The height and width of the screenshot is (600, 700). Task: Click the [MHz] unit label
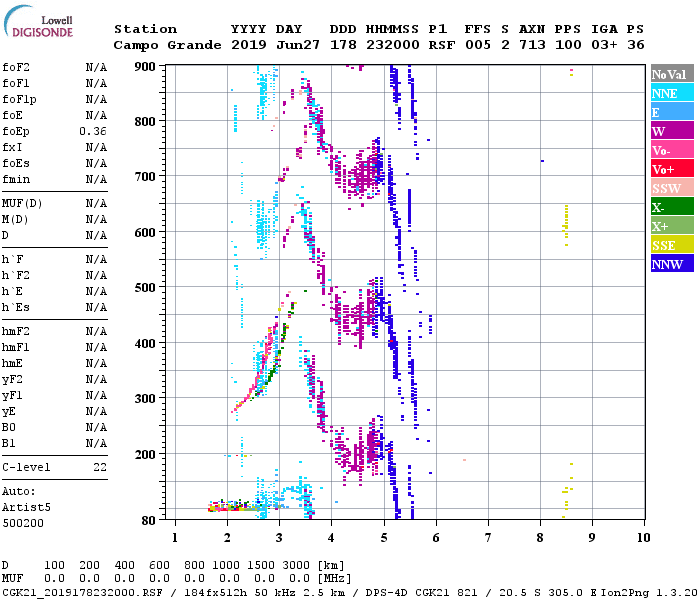click(x=334, y=579)
